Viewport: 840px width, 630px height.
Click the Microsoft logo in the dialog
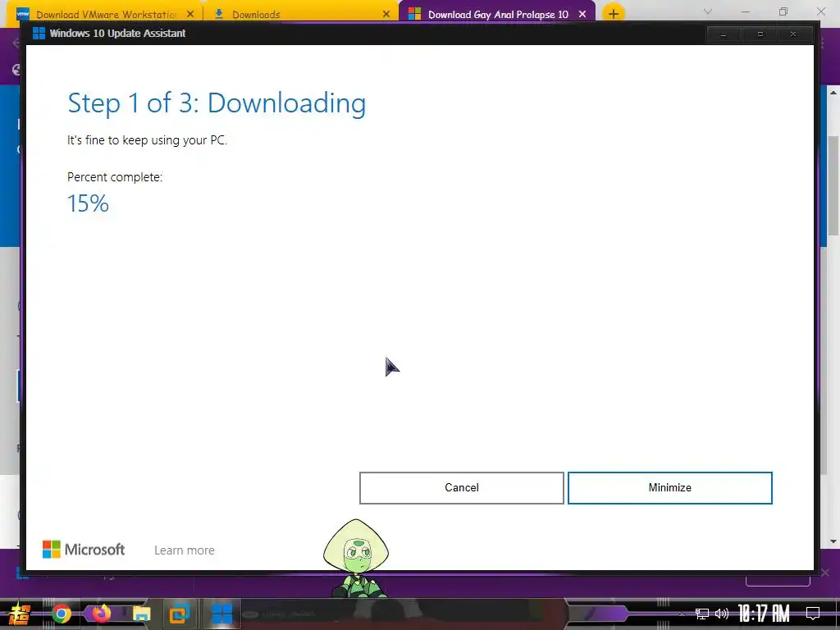click(84, 549)
